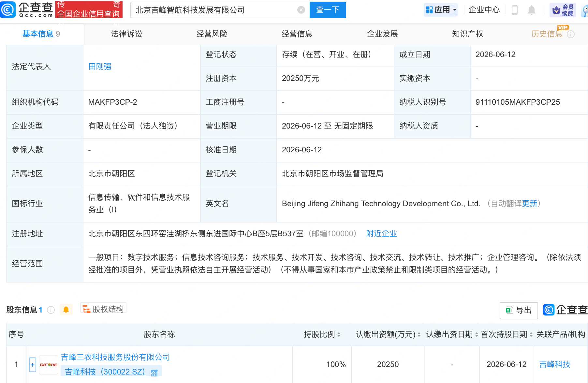
Task: Open 吉峰三农科技服务股份有限公司 link
Action: tap(115, 357)
